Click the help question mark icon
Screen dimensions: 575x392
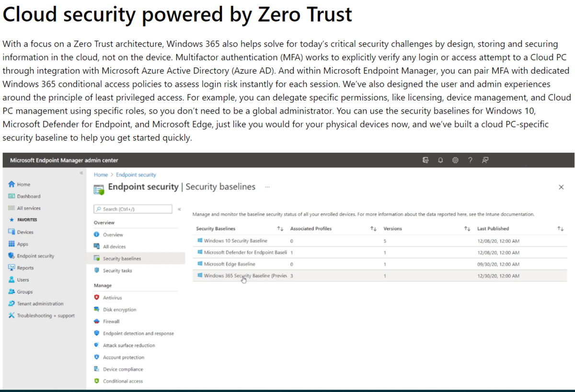(470, 160)
